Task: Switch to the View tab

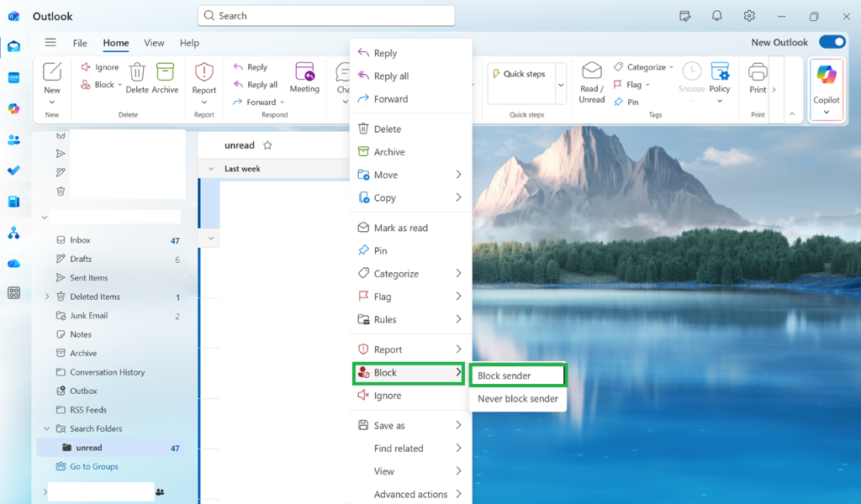Action: click(154, 43)
